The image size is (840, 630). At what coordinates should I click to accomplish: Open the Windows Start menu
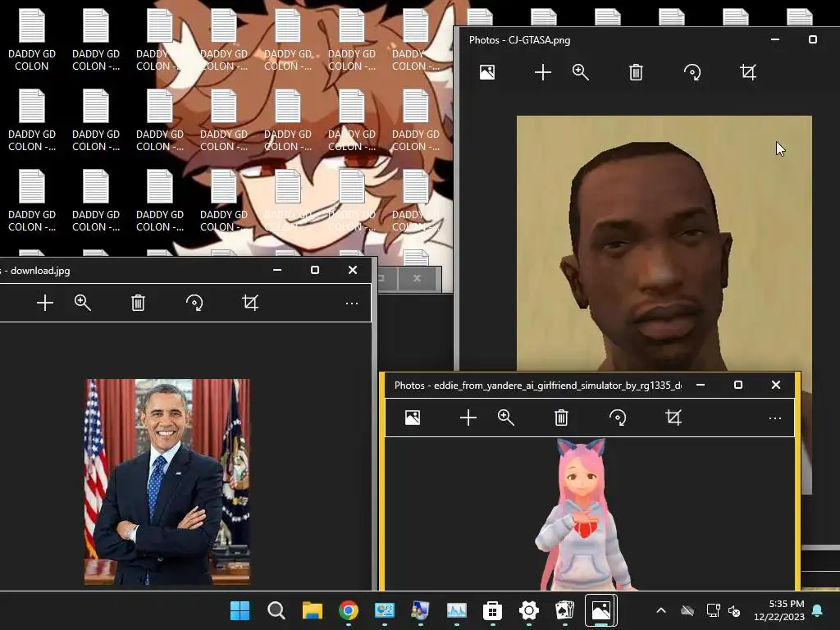(x=240, y=610)
